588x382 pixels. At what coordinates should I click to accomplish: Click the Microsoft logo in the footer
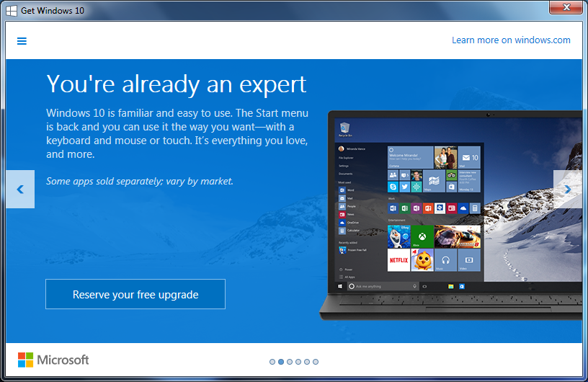click(x=53, y=360)
